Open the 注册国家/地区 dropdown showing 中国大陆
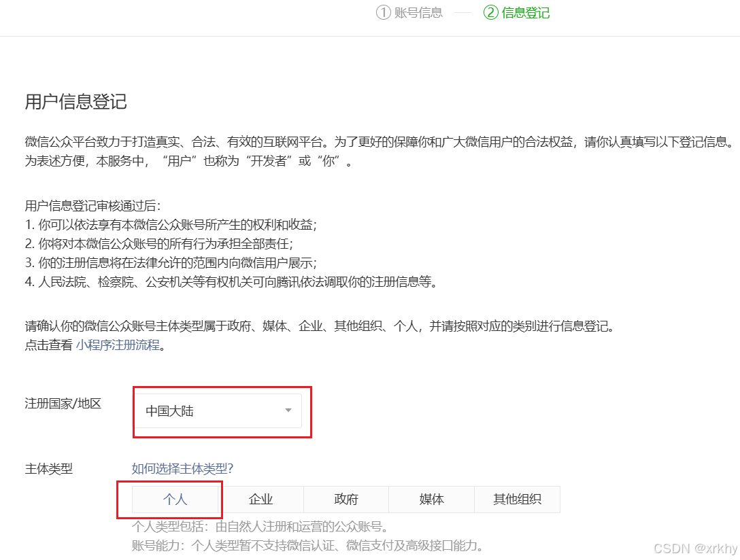740x560 pixels. (x=218, y=411)
